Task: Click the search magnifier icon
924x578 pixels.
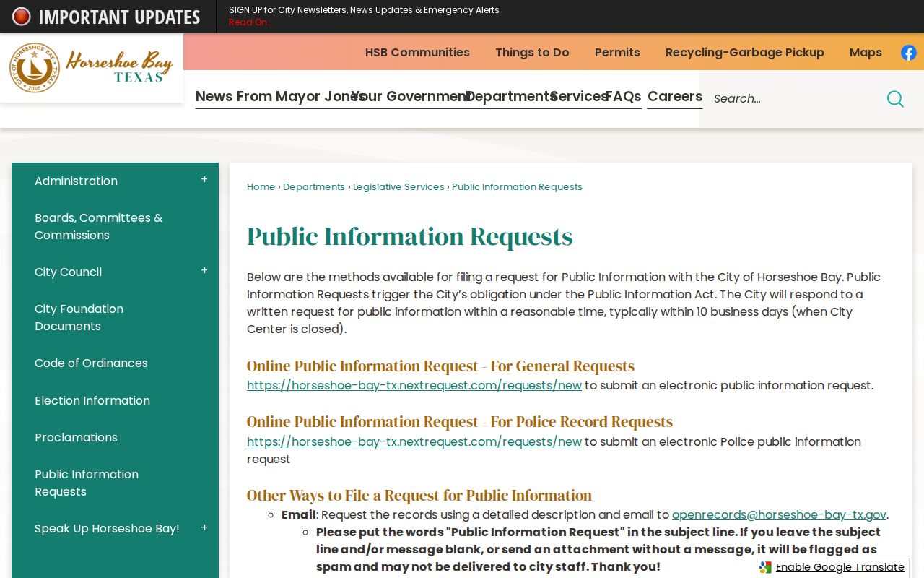Action: tap(895, 99)
